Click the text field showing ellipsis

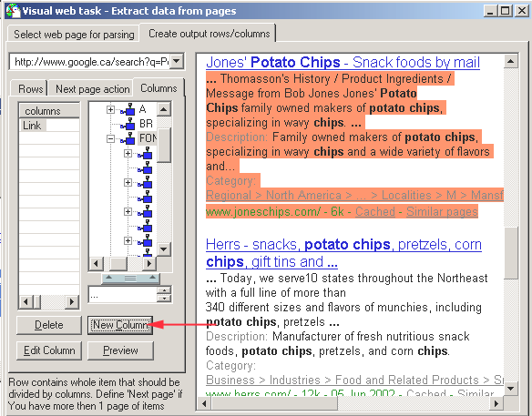123,295
